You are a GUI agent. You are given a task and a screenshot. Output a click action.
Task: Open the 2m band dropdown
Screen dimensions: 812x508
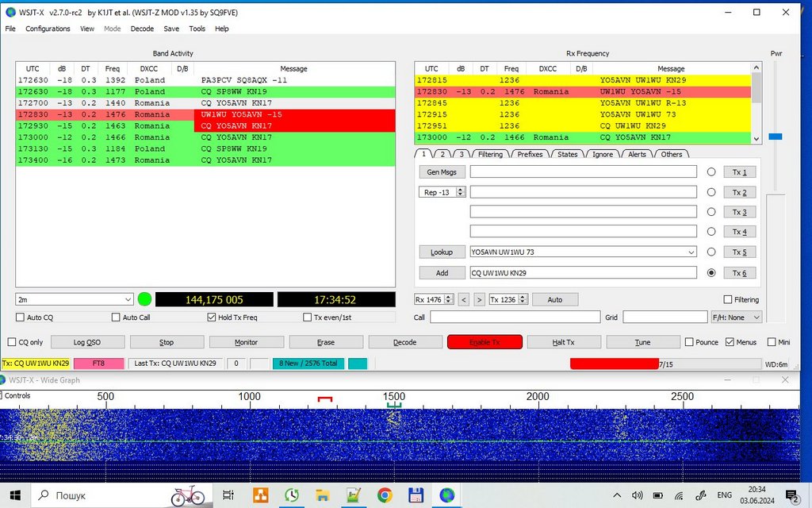(x=75, y=299)
